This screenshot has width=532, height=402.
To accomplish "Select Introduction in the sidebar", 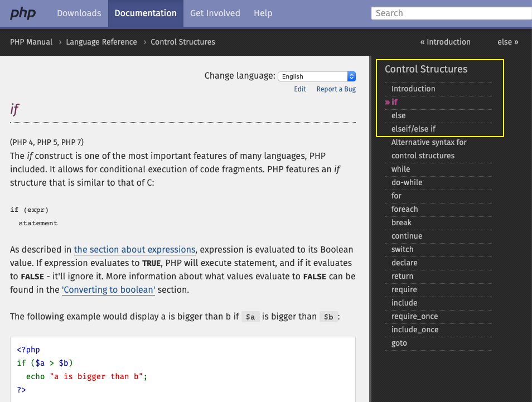I will [413, 89].
